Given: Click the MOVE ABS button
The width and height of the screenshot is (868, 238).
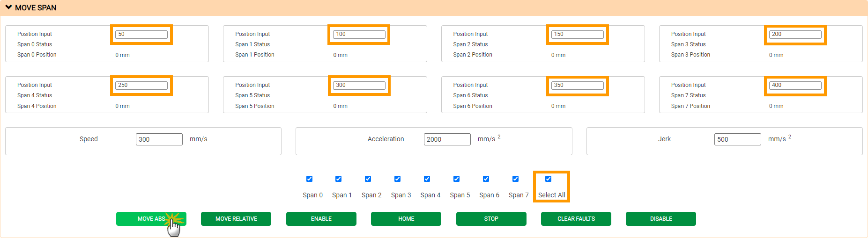Looking at the screenshot, I should (x=151, y=219).
